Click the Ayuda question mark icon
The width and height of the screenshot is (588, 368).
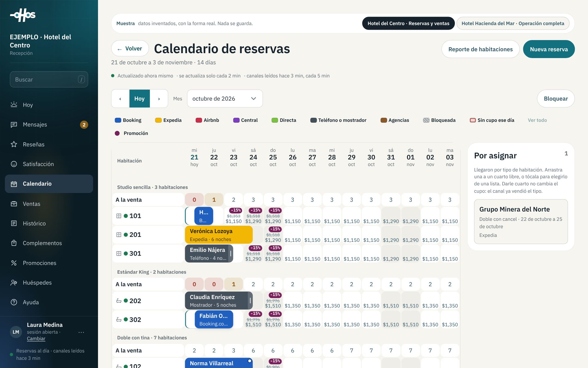[14, 302]
